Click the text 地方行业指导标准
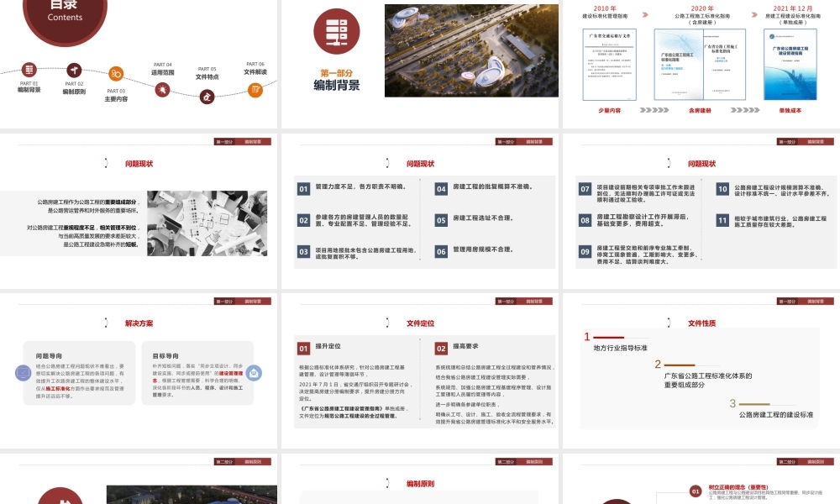The image size is (840, 504). [621, 348]
